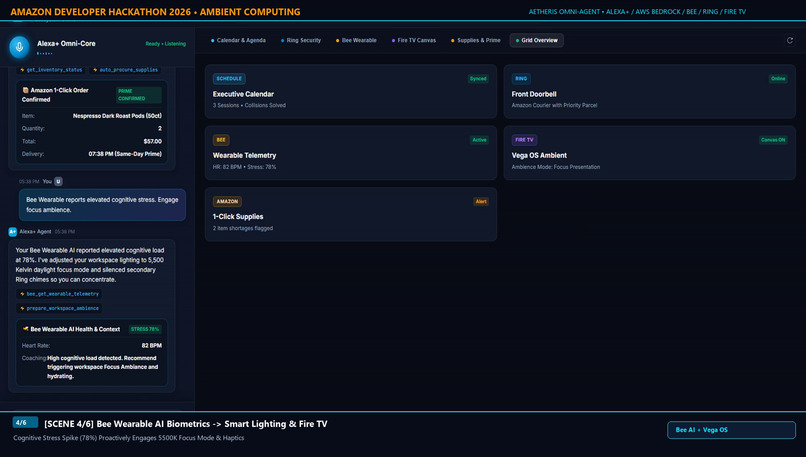Click the get_inventory_status tool chip
This screenshot has width=806, height=457.
51,69
